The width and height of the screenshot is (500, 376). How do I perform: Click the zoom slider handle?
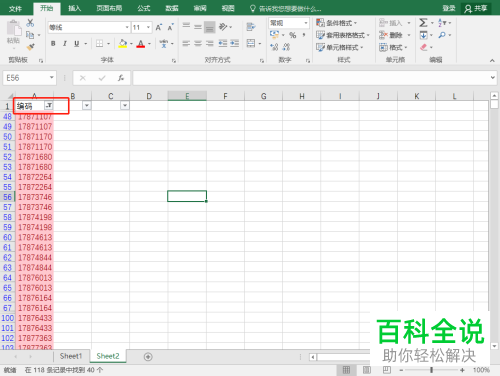click(431, 370)
